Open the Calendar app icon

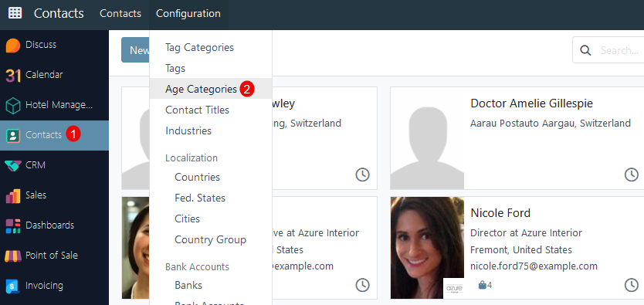tap(12, 75)
